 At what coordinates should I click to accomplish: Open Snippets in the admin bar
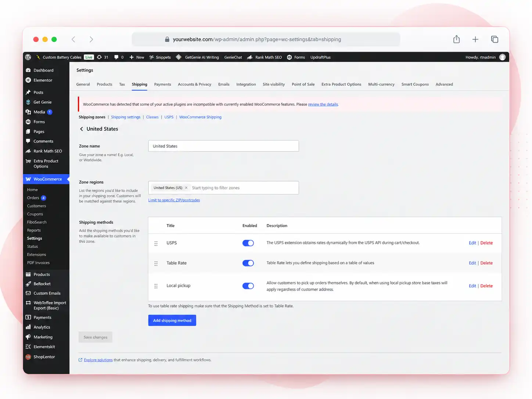tap(160, 57)
